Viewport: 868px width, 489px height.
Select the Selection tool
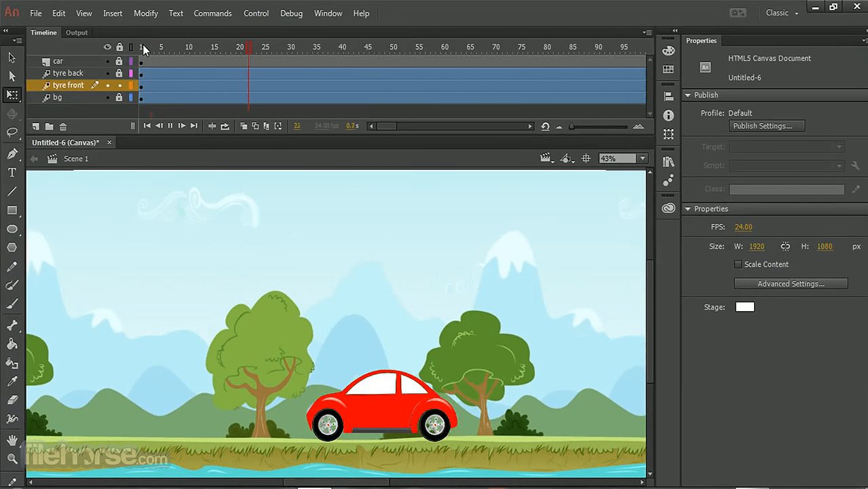click(x=11, y=58)
